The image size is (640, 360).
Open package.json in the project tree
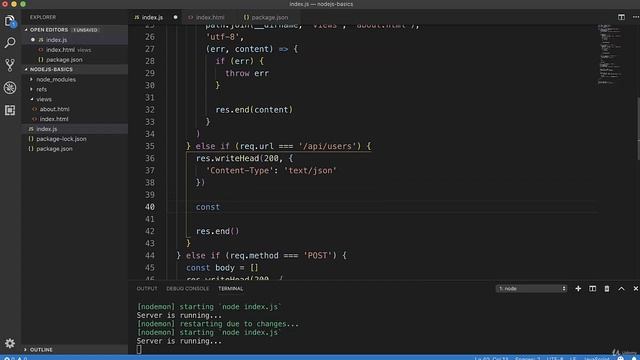(54, 149)
